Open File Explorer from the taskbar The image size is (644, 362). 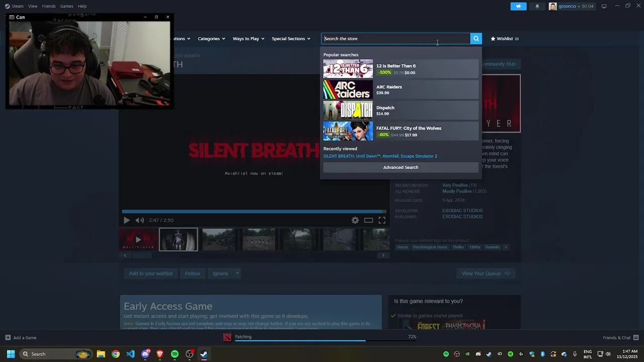(101, 354)
